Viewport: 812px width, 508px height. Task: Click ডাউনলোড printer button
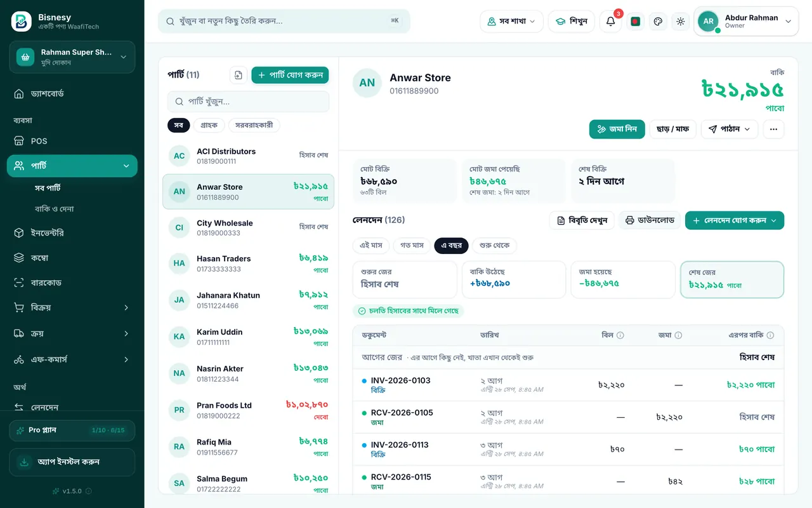click(650, 220)
